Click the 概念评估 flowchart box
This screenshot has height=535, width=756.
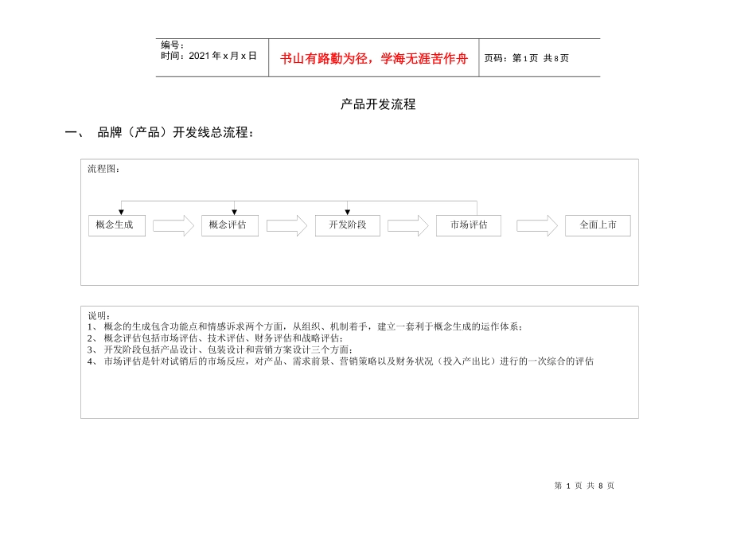pyautogui.click(x=230, y=225)
